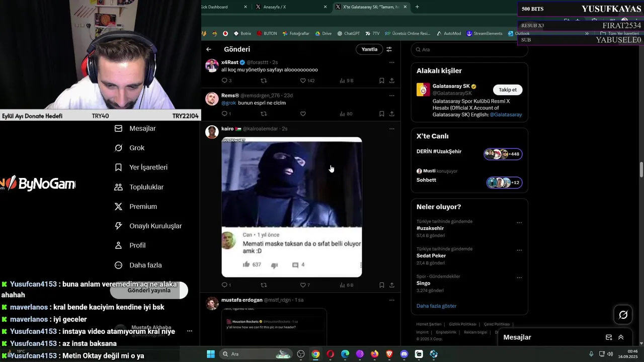Click the Yanıtla button
The width and height of the screenshot is (644, 362).
point(369,49)
